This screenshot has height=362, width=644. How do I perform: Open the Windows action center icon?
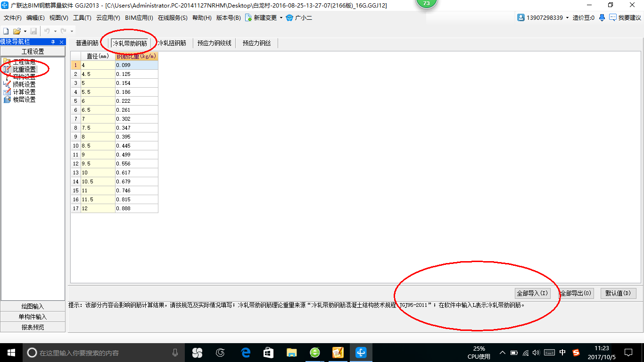tap(628, 353)
